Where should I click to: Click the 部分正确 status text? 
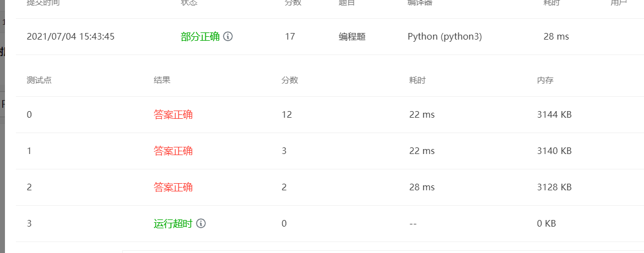tap(200, 36)
